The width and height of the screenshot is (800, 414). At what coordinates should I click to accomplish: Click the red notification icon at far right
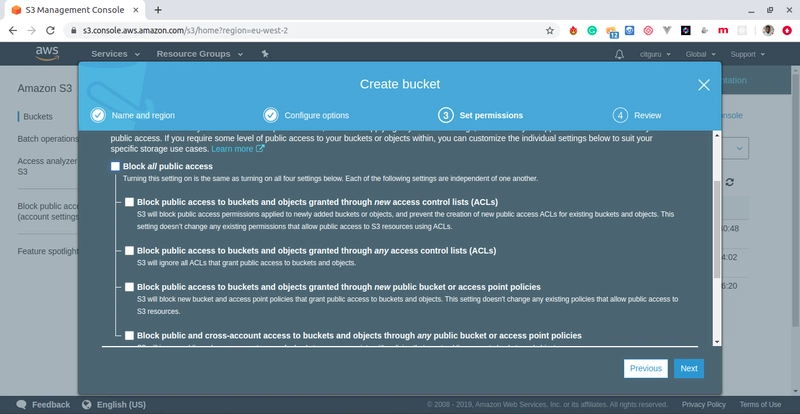coord(787,31)
